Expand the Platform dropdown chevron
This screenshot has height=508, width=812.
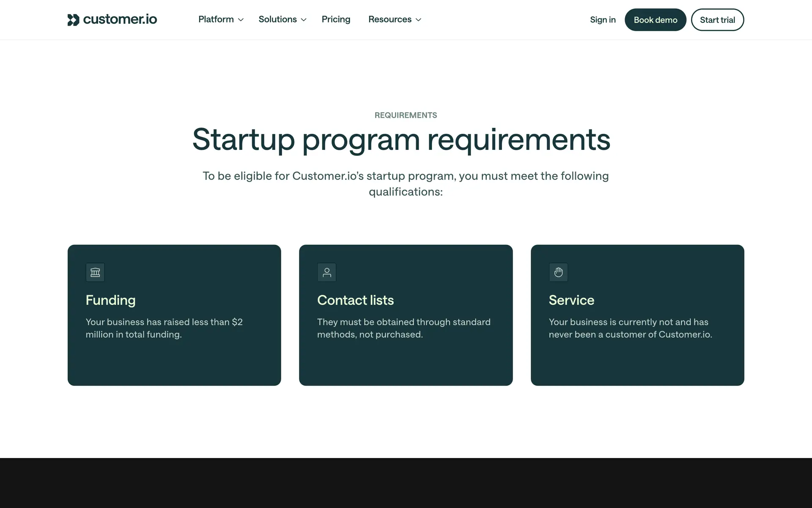pyautogui.click(x=241, y=20)
